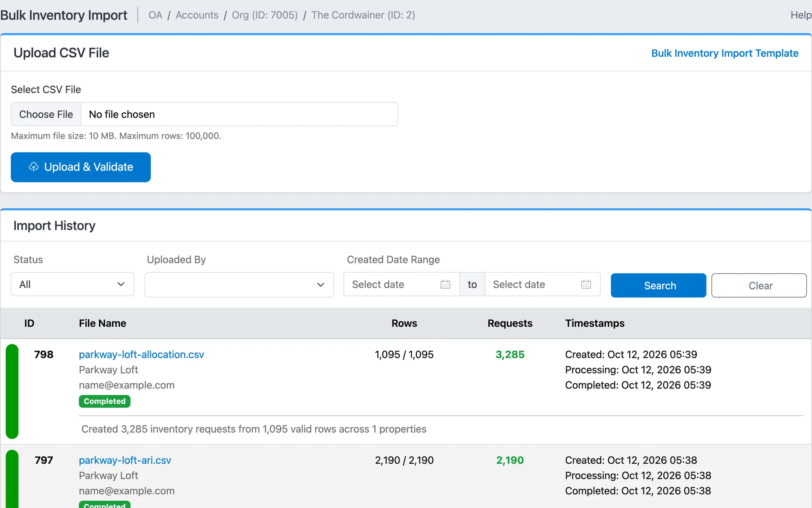Viewport: 812px width, 508px height.
Task: Open The Cordwainer (ID: 2) breadcrumb
Action: (363, 15)
